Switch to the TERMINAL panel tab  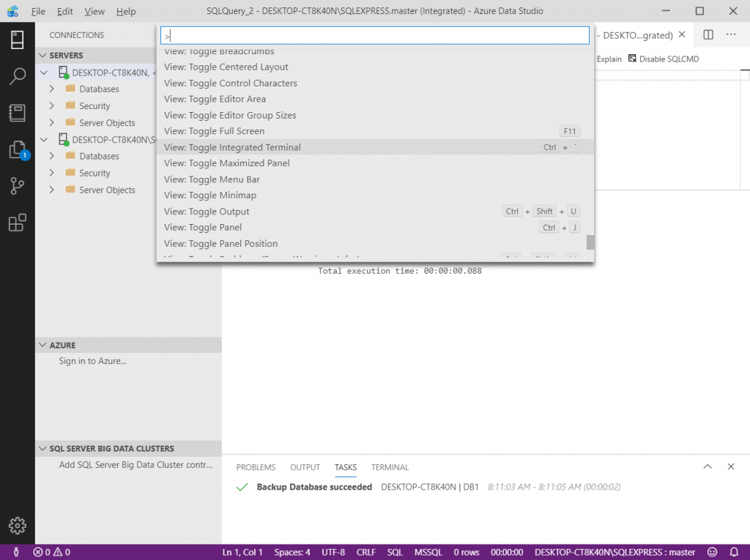390,467
